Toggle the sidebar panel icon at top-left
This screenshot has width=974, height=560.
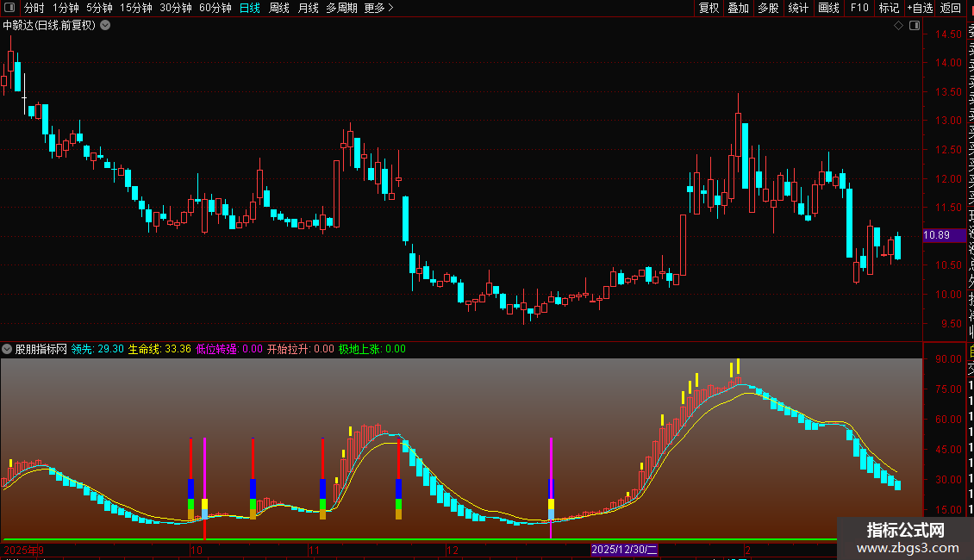(x=9, y=8)
